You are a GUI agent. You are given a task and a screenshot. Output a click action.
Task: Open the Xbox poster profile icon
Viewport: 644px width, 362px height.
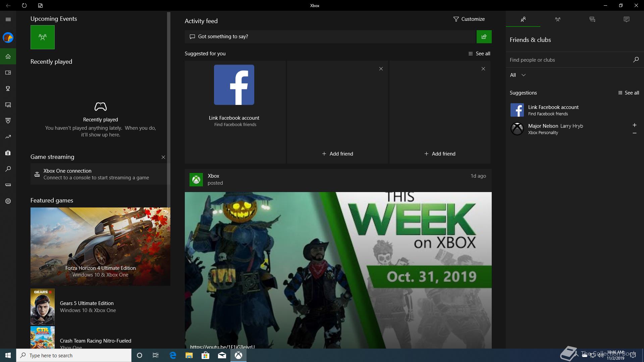[x=196, y=180]
